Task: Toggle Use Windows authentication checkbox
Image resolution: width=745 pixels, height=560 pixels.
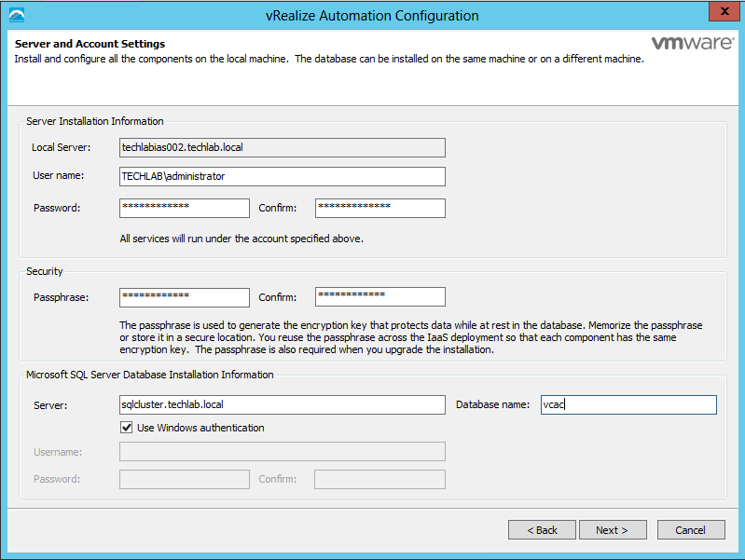Action: point(127,428)
